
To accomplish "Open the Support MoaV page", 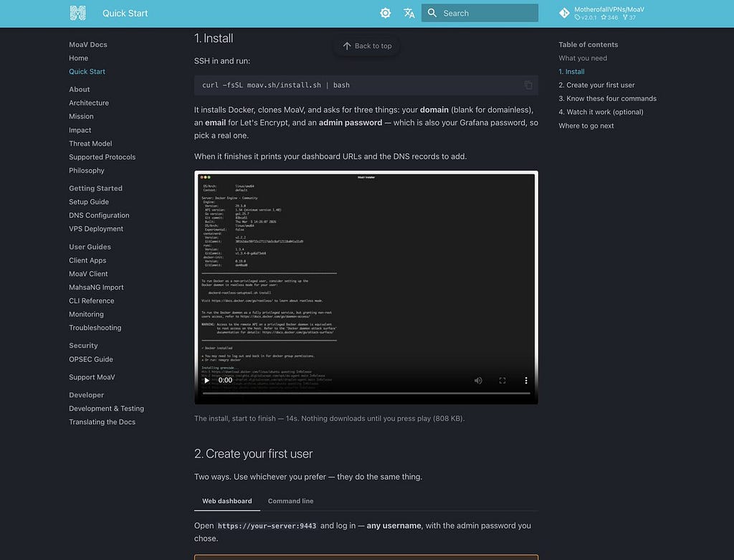I will tap(92, 377).
